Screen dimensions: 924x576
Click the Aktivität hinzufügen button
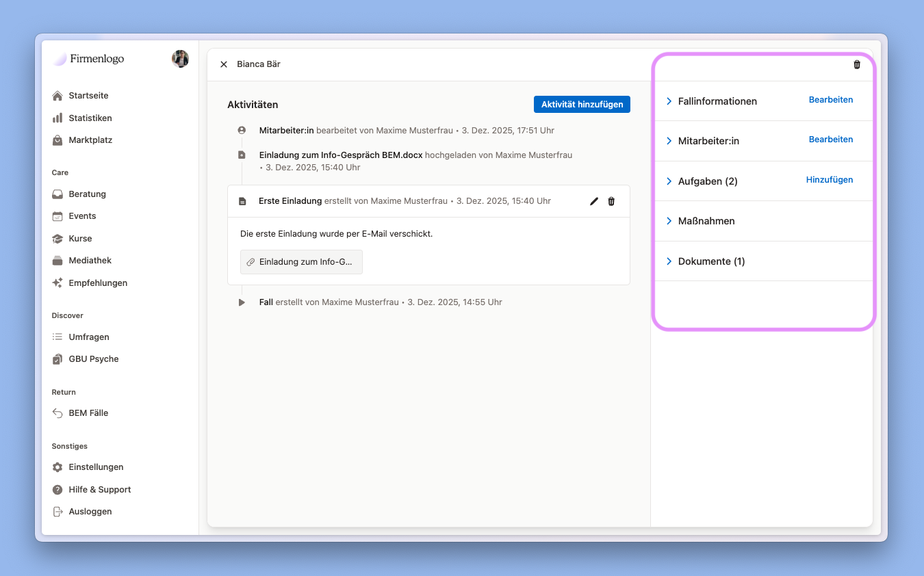point(582,105)
